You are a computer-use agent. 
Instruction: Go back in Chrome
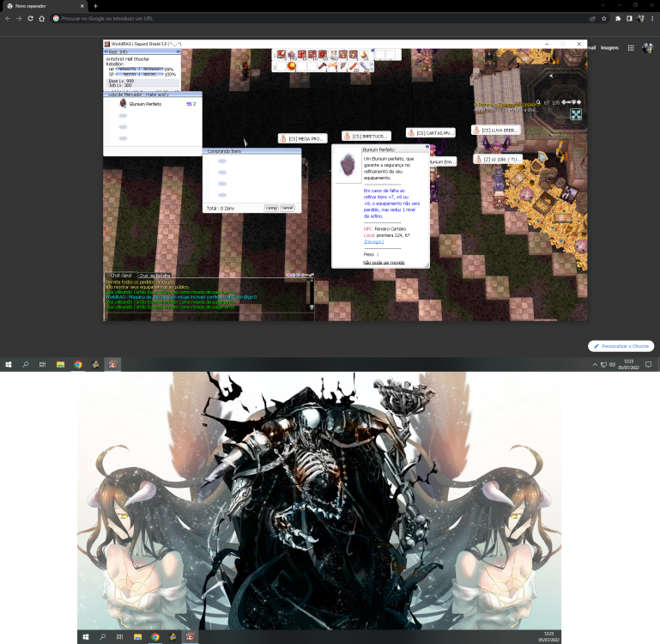point(8,19)
